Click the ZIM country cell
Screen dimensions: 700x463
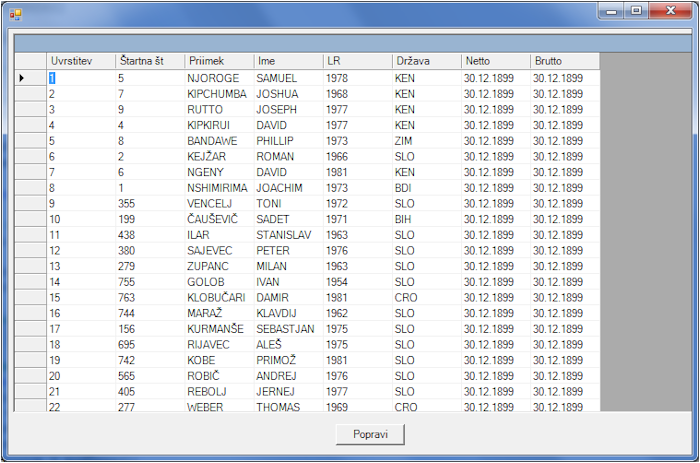point(425,141)
